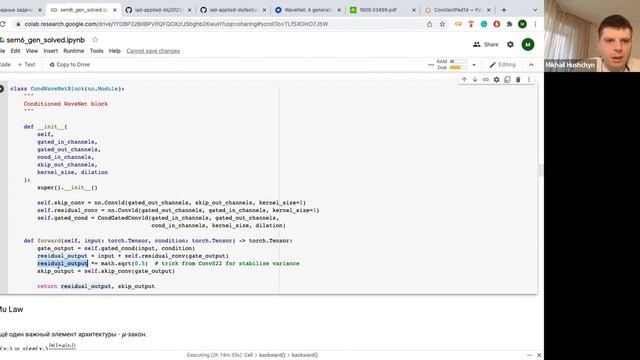This screenshot has height=360, width=640.
Task: Open a new browser tab
Action: click(x=504, y=10)
